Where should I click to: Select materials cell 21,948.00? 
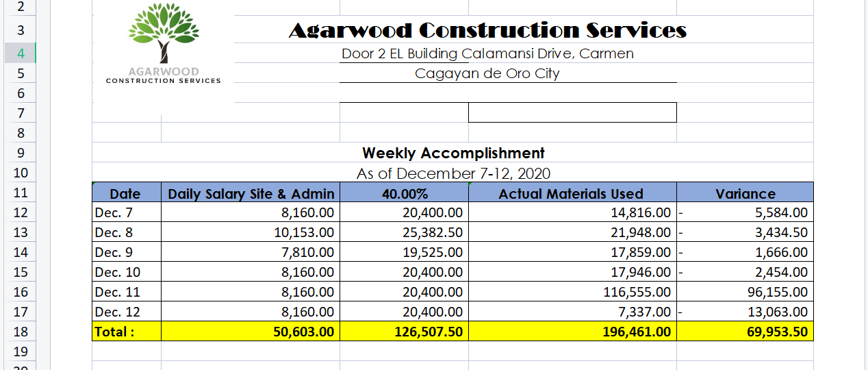[572, 232]
